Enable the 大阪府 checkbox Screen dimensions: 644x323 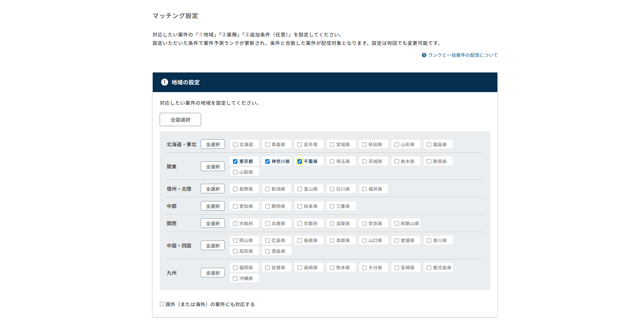(235, 224)
